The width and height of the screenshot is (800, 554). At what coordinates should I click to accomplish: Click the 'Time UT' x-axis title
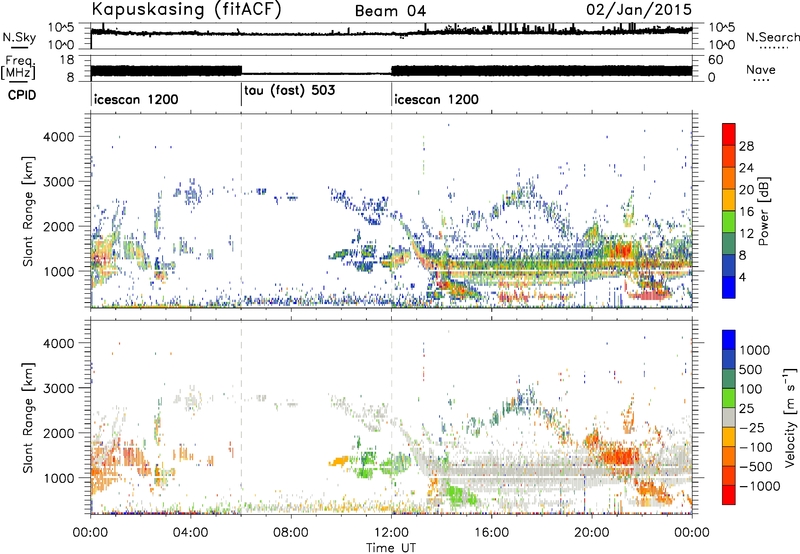[391, 547]
